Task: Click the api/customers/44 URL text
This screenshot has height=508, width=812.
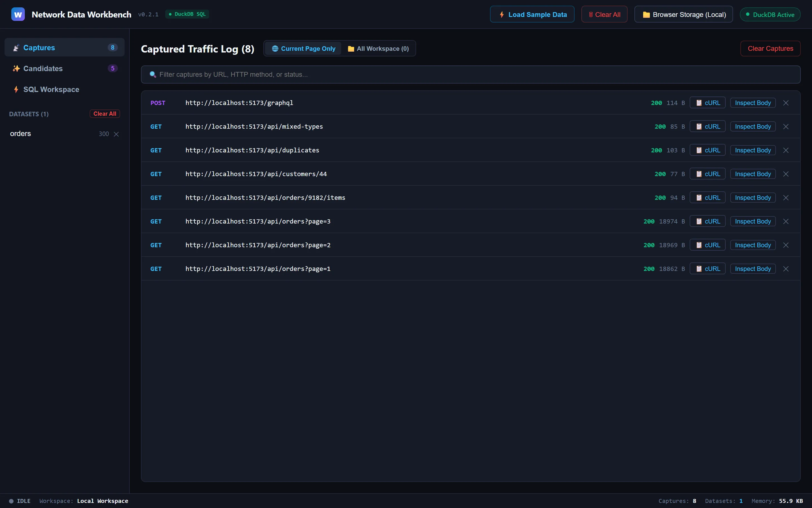Action: point(256,174)
